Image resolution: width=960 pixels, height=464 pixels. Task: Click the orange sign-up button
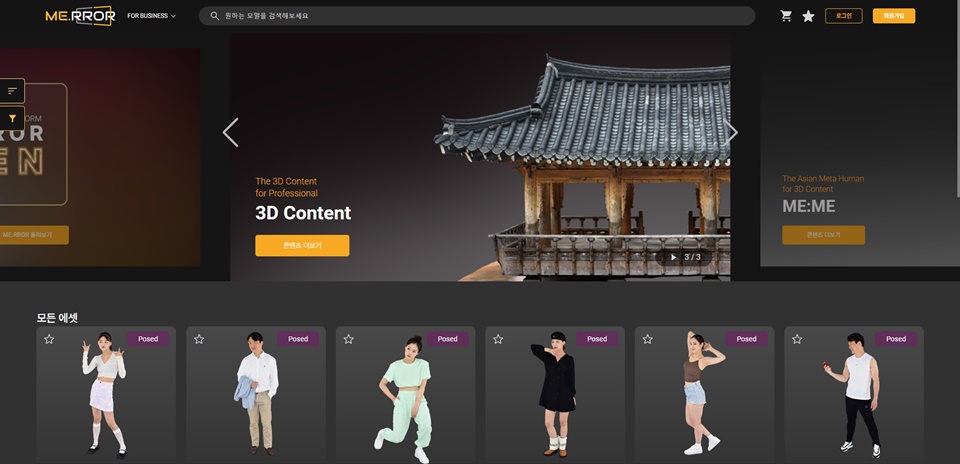(x=893, y=16)
